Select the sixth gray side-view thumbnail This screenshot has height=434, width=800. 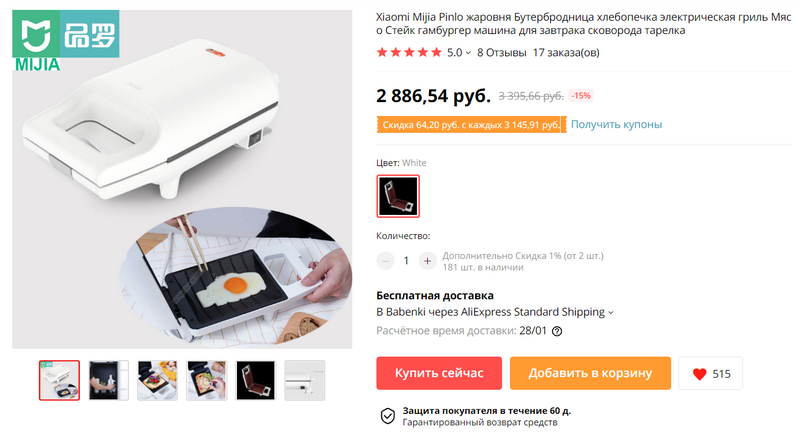(x=305, y=380)
